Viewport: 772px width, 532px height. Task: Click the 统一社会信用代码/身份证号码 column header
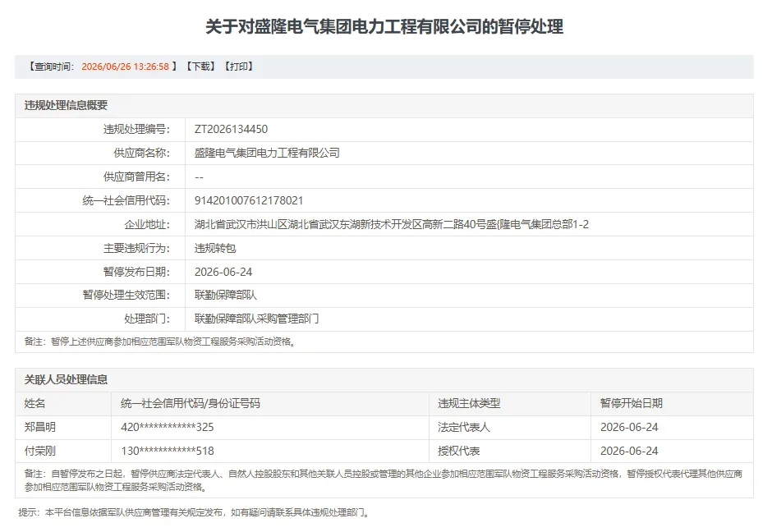click(x=190, y=404)
